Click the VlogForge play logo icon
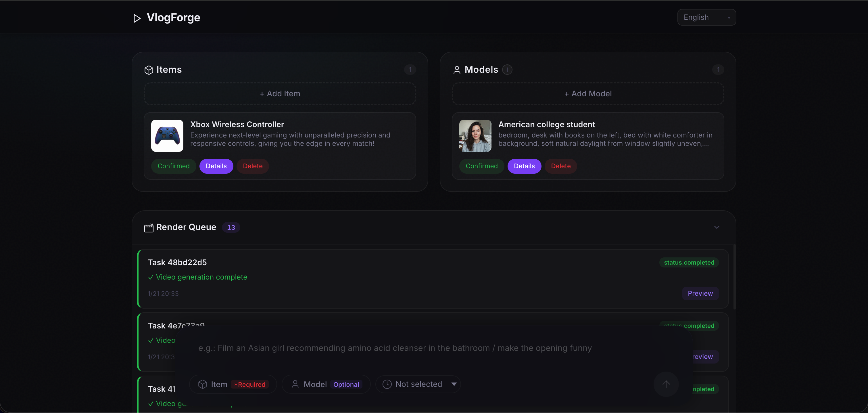 137,18
